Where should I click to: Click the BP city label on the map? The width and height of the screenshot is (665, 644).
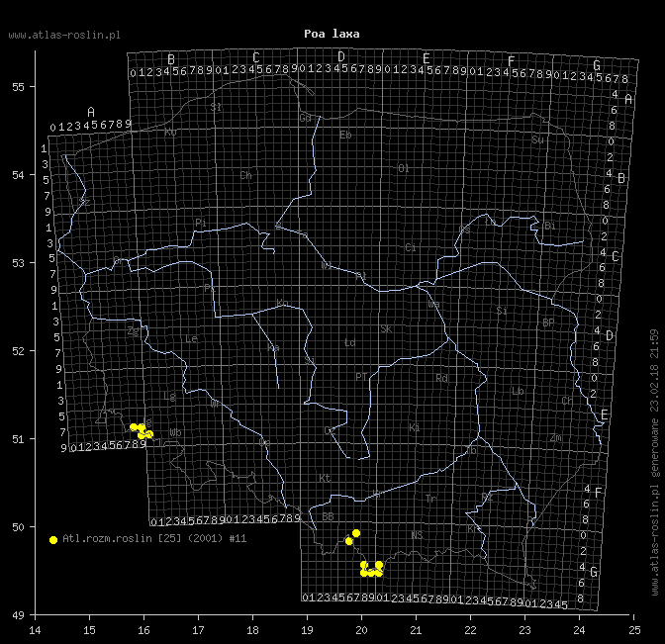pyautogui.click(x=548, y=323)
